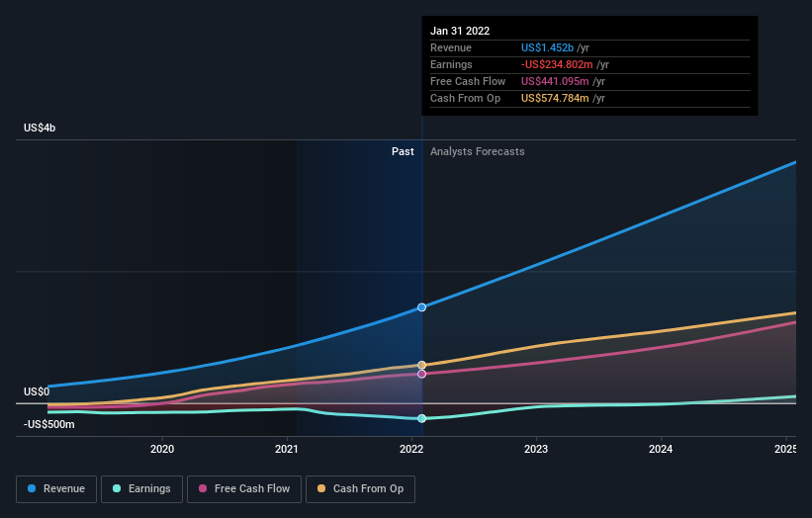Click the pink Free Cash Flow legend dot
This screenshot has height=518, width=812.
(x=203, y=488)
